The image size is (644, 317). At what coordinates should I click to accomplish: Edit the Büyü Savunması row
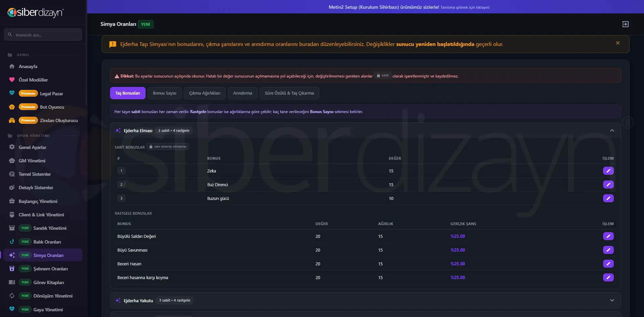click(608, 250)
